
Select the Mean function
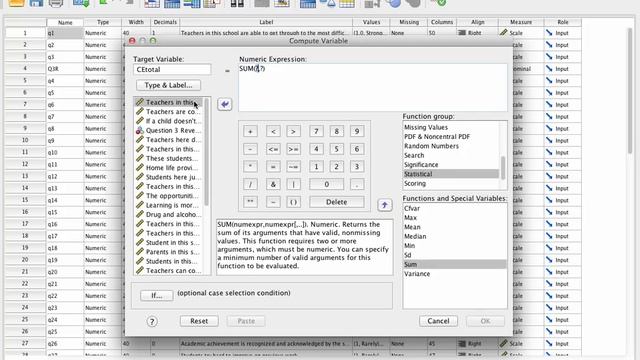[x=455, y=227]
